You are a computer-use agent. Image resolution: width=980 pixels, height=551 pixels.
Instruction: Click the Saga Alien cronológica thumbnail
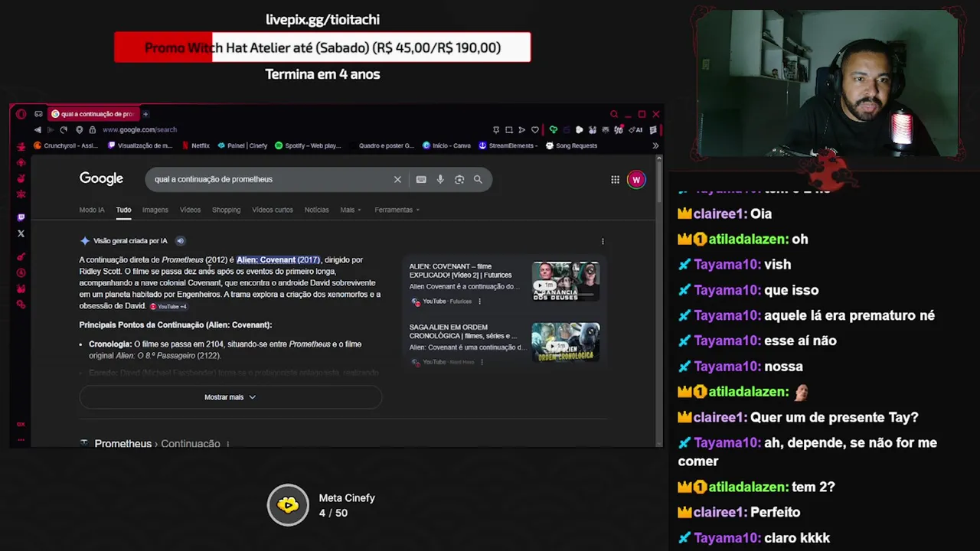(x=566, y=342)
